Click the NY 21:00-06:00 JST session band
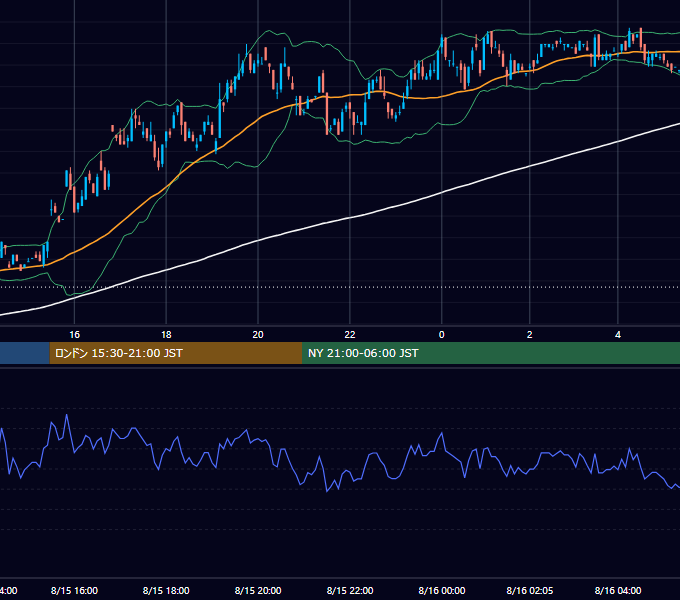 [491, 353]
